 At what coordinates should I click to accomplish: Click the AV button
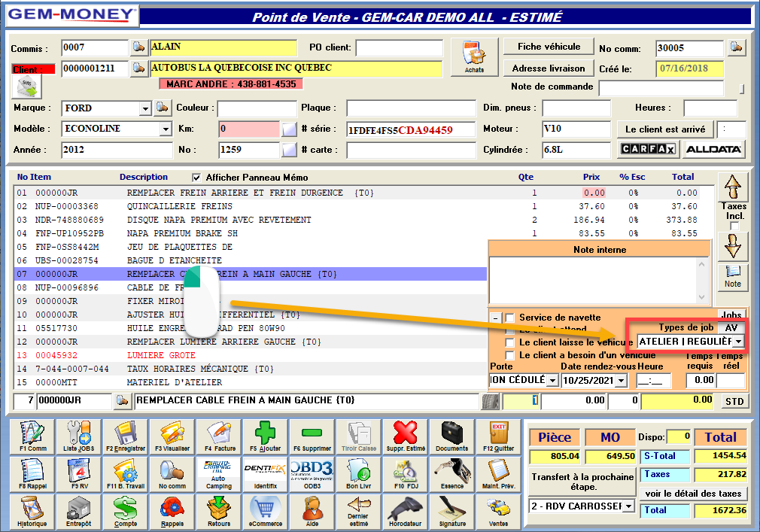(731, 327)
